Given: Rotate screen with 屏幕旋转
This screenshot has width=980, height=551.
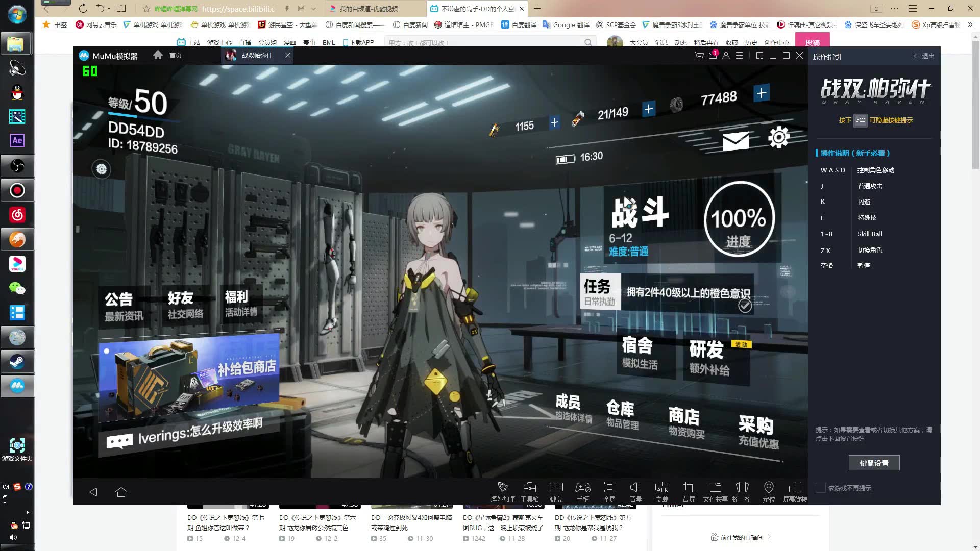Looking at the screenshot, I should point(795,492).
